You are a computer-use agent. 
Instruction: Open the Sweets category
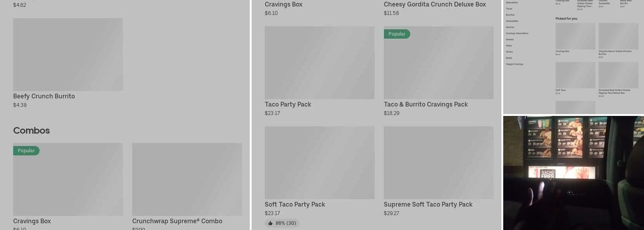(510, 40)
